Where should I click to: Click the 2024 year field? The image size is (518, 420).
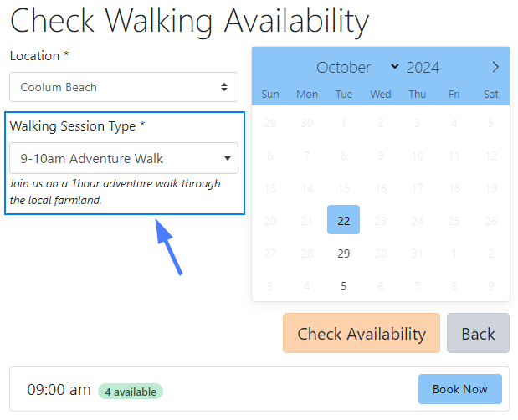click(423, 68)
